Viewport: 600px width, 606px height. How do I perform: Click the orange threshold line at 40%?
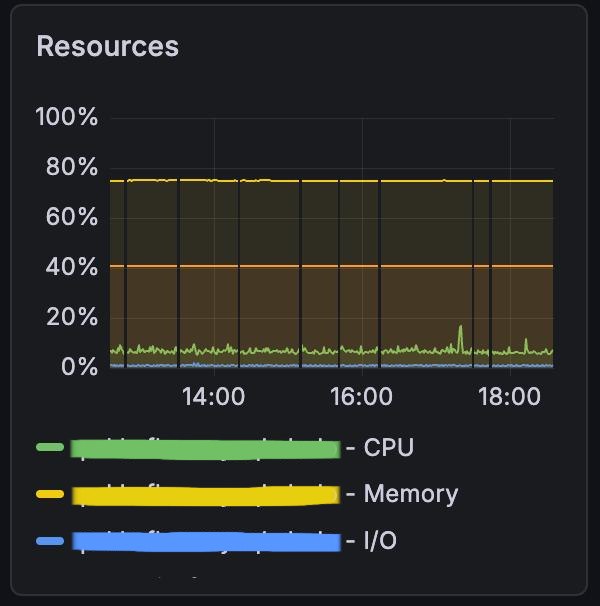click(x=331, y=266)
